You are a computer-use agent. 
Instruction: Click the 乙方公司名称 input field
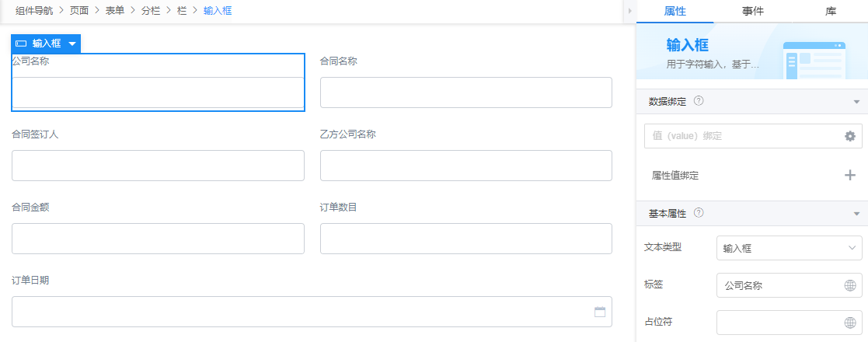click(466, 166)
